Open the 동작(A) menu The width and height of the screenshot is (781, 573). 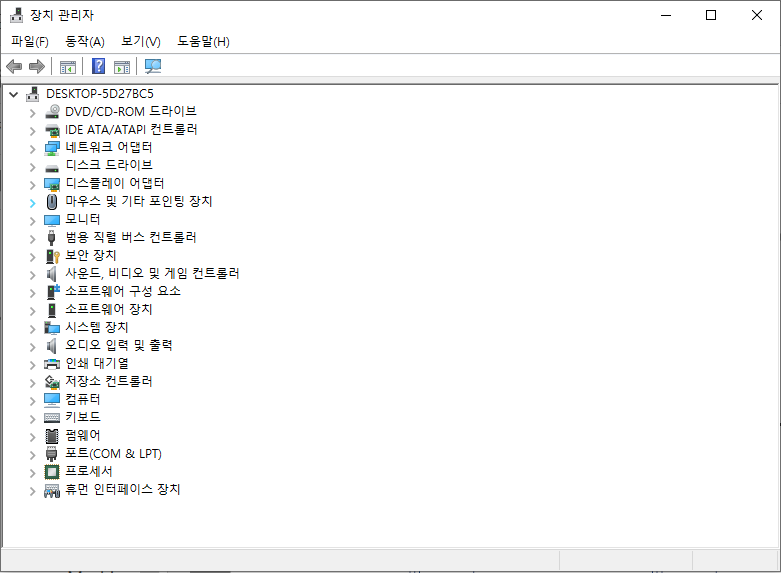coord(85,41)
